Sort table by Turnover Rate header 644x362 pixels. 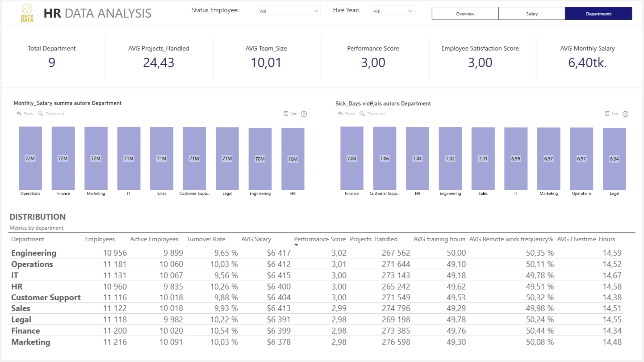pyautogui.click(x=206, y=239)
